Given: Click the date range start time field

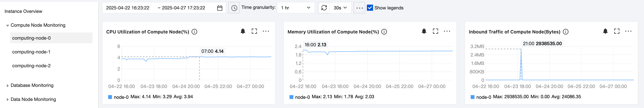Looking at the screenshot, I should 128,8.
